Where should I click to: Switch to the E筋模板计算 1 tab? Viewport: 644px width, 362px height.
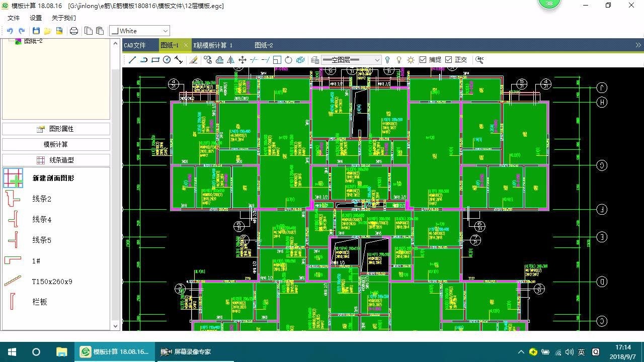pyautogui.click(x=213, y=45)
